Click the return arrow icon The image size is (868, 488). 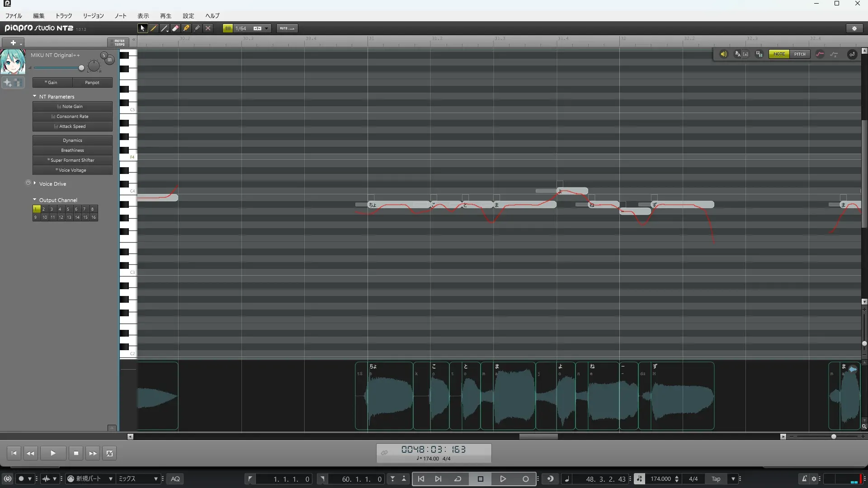(852, 54)
